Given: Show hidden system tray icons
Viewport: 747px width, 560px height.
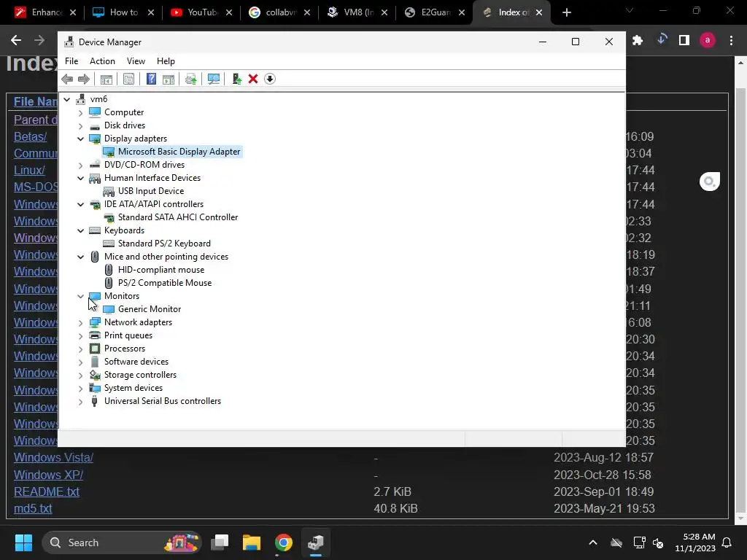Looking at the screenshot, I should [x=592, y=542].
